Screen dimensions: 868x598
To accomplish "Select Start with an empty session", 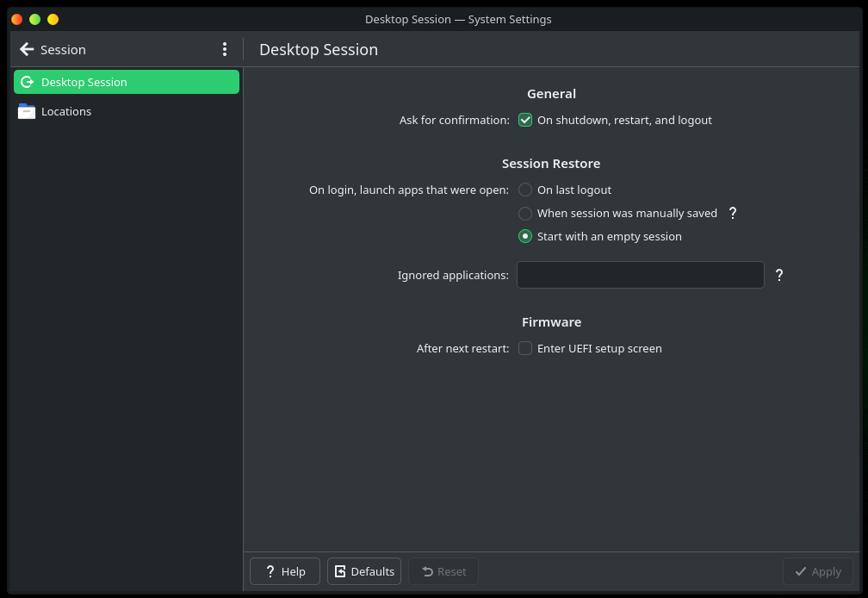I will click(x=525, y=237).
